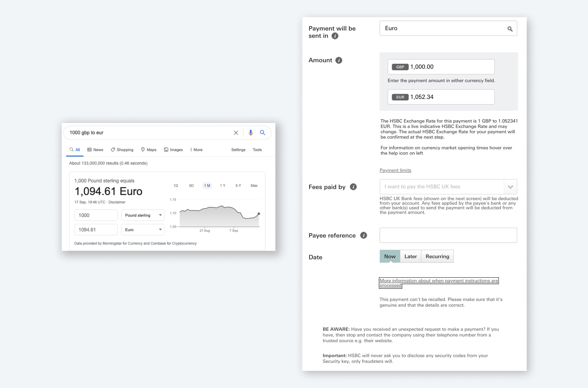Viewport: 588px width, 388px height.
Task: Click the info icon next to Amount
Action: click(339, 60)
